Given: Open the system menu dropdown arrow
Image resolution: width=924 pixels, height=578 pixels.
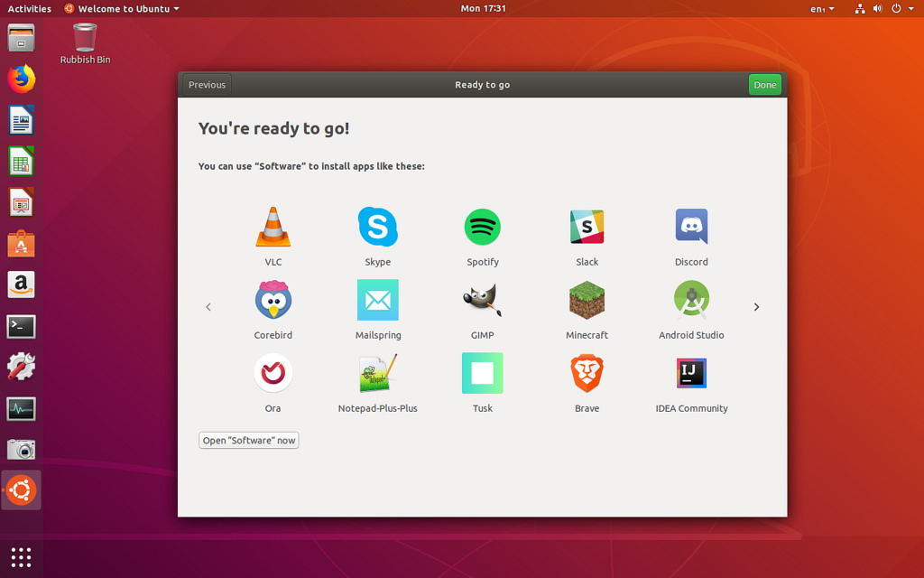Looking at the screenshot, I should pyautogui.click(x=911, y=8).
